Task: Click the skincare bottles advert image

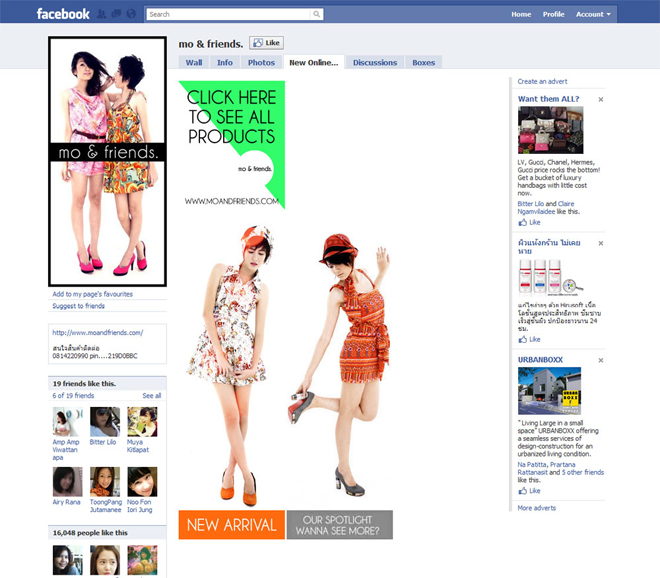Action: tap(551, 277)
